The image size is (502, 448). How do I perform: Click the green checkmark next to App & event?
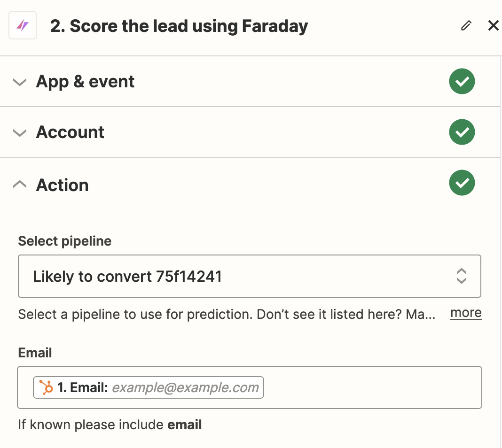coord(462,81)
